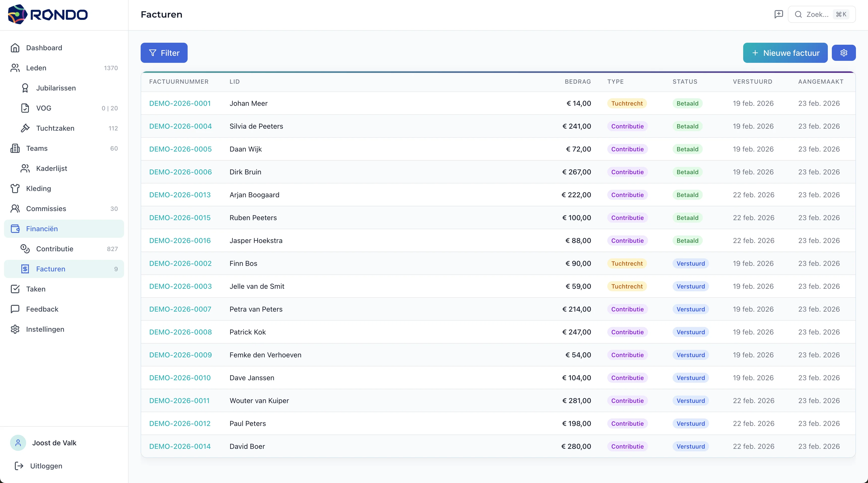Click the Jubilarissen award icon
The height and width of the screenshot is (483, 868).
click(x=25, y=88)
